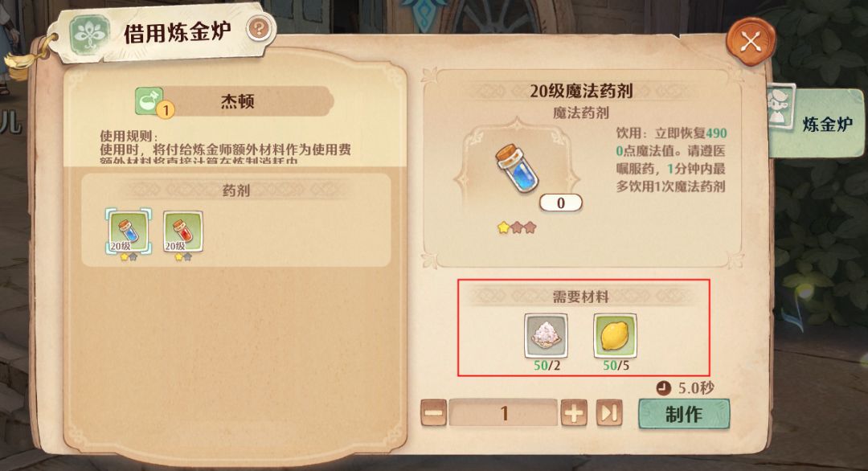Select the red level 20 potion
The width and height of the screenshot is (868, 471).
pyautogui.click(x=183, y=231)
